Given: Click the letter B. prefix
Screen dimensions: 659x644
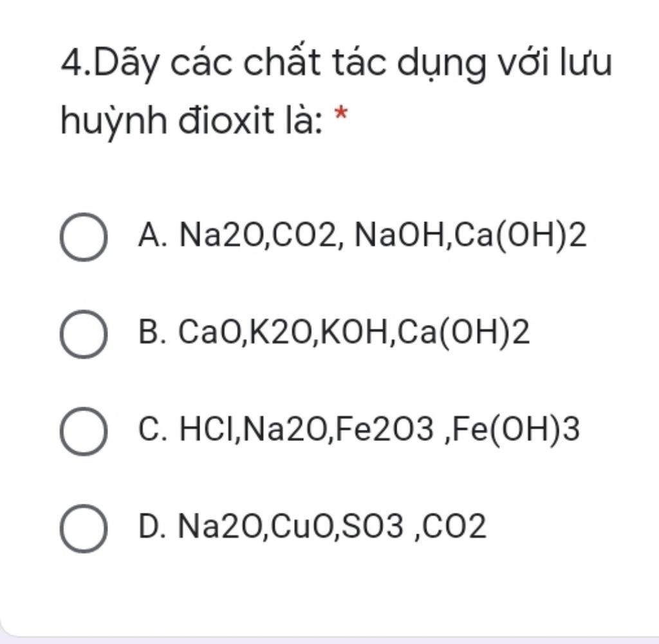Looking at the screenshot, I should pyautogui.click(x=152, y=332).
